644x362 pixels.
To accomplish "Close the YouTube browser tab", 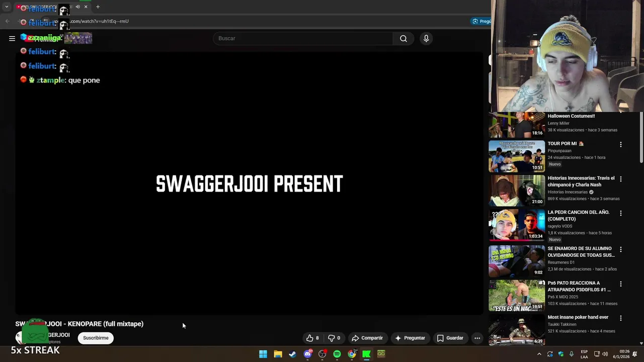I will point(86,7).
